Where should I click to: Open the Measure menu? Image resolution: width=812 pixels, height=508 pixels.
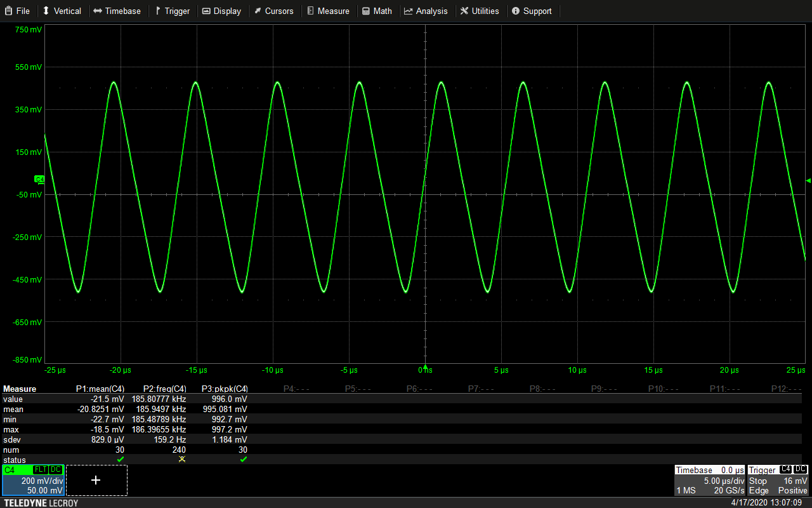coord(328,11)
